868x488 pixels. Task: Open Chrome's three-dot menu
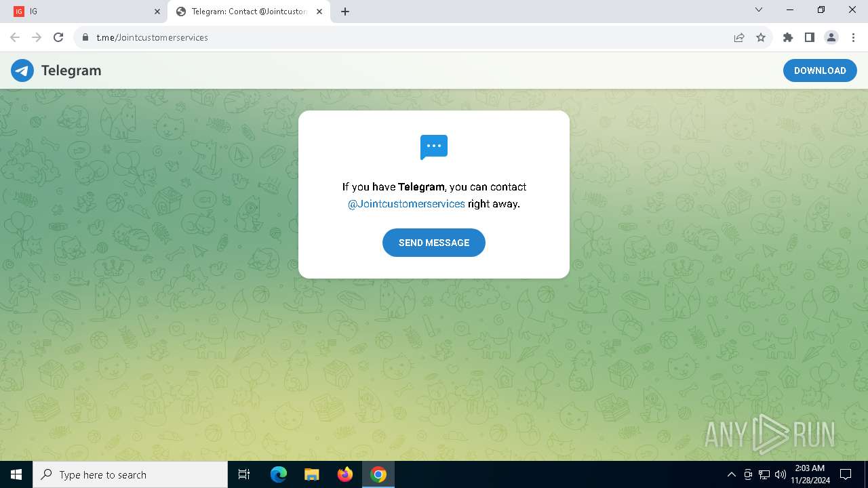[x=853, y=37]
